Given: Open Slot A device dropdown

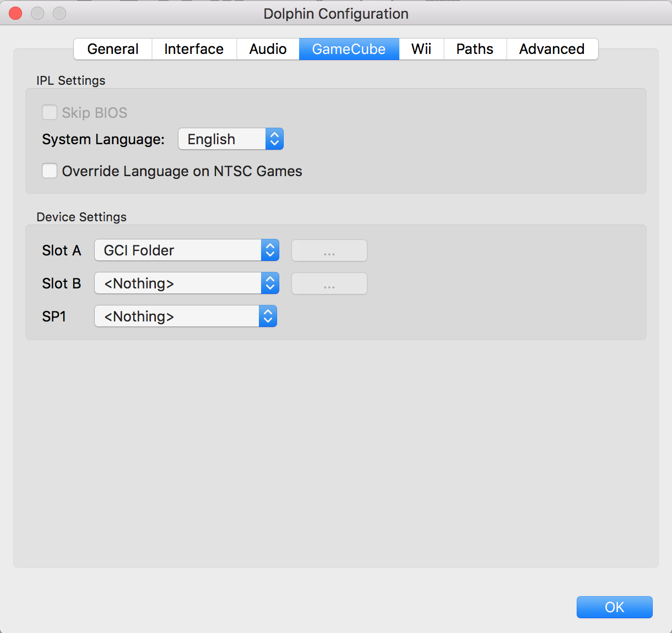Looking at the screenshot, I should tap(187, 250).
